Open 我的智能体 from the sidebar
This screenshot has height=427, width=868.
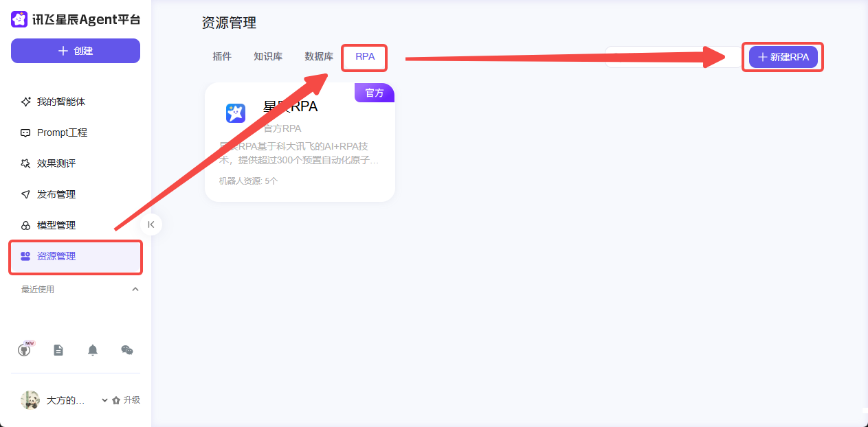coord(60,102)
